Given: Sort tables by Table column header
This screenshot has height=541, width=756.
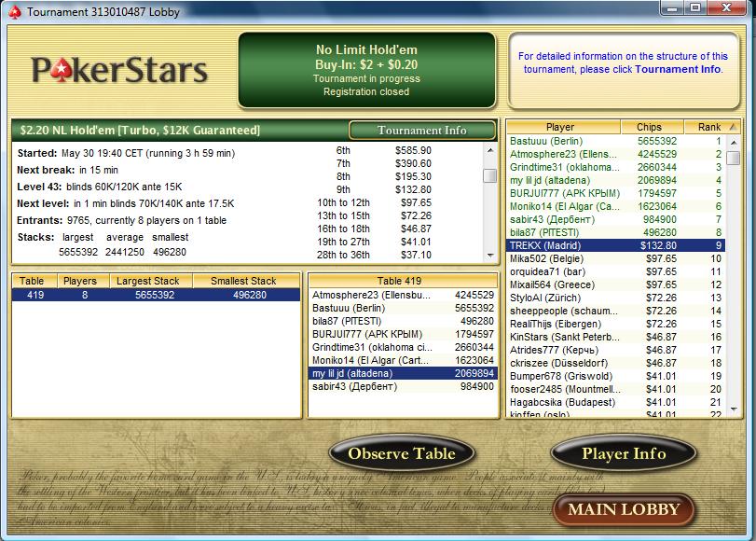Looking at the screenshot, I should coord(34,281).
